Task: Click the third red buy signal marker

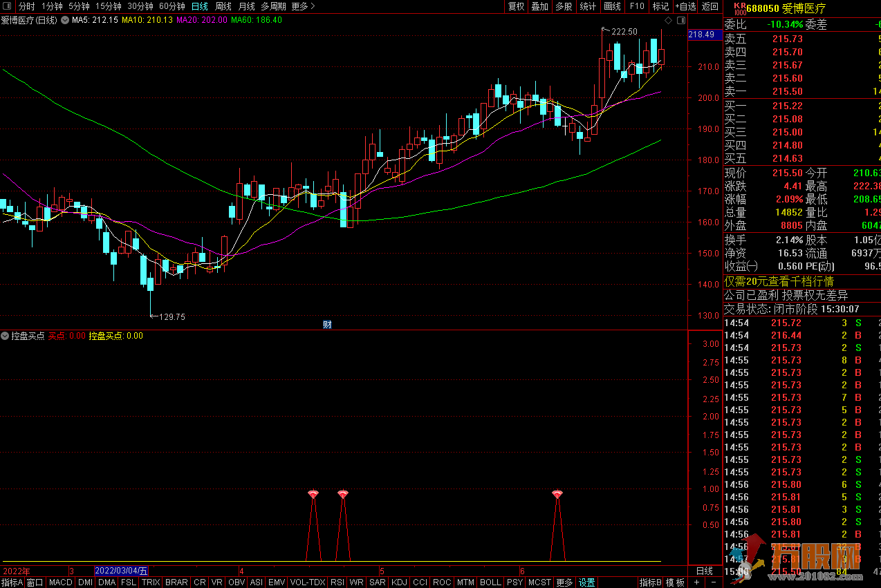Action: pos(557,494)
